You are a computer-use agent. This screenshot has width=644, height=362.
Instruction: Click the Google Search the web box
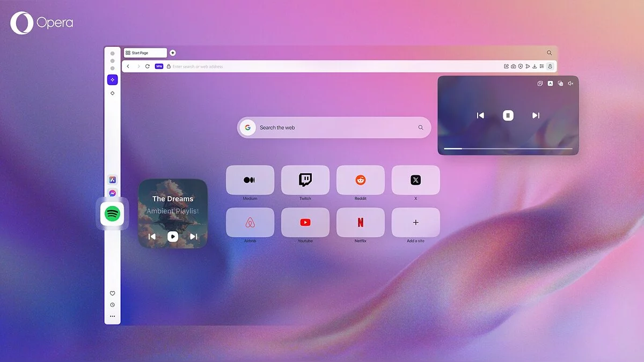tap(334, 128)
